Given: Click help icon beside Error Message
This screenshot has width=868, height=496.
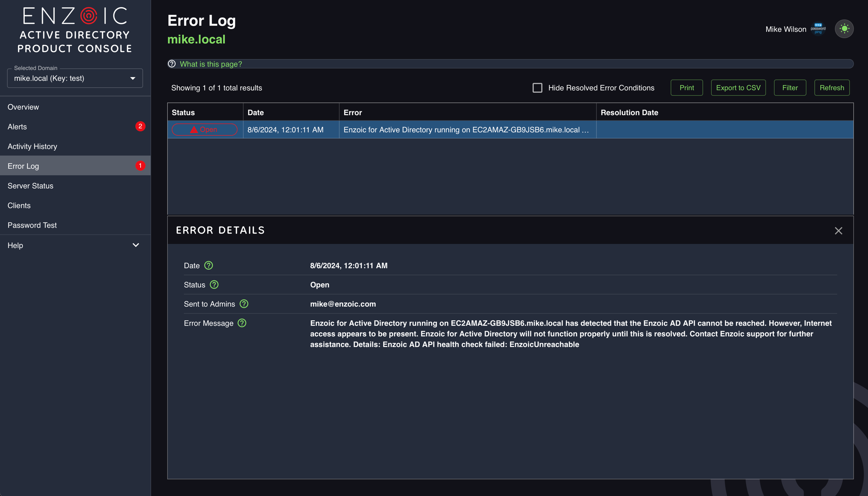Looking at the screenshot, I should click(242, 323).
